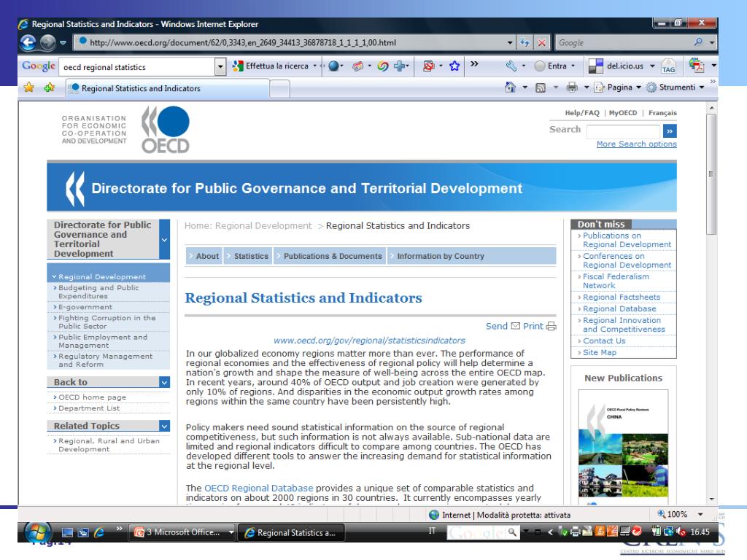Click the Favorites star icon
The height and width of the screenshot is (560, 747).
[x=29, y=87]
